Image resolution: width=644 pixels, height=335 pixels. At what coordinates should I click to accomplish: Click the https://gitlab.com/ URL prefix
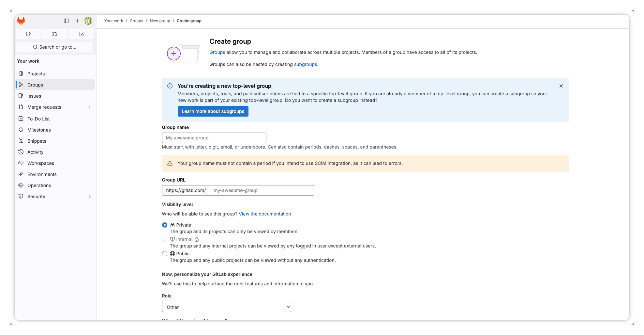[186, 190]
